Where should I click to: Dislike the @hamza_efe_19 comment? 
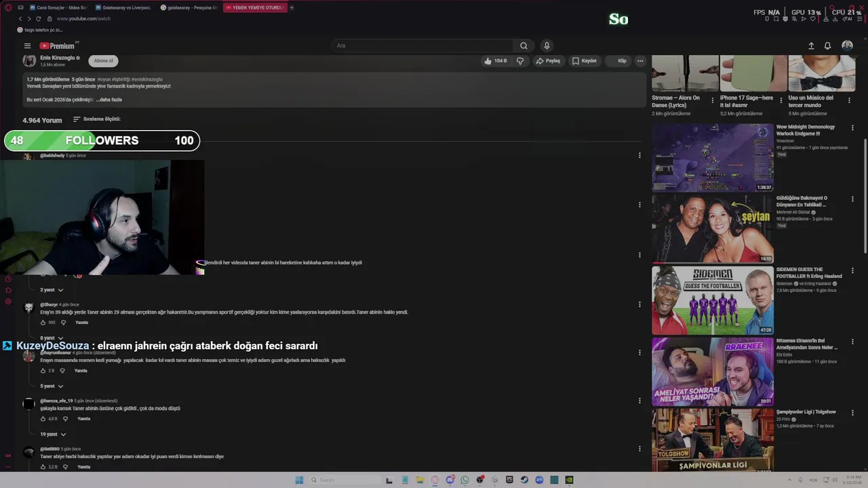tap(65, 419)
